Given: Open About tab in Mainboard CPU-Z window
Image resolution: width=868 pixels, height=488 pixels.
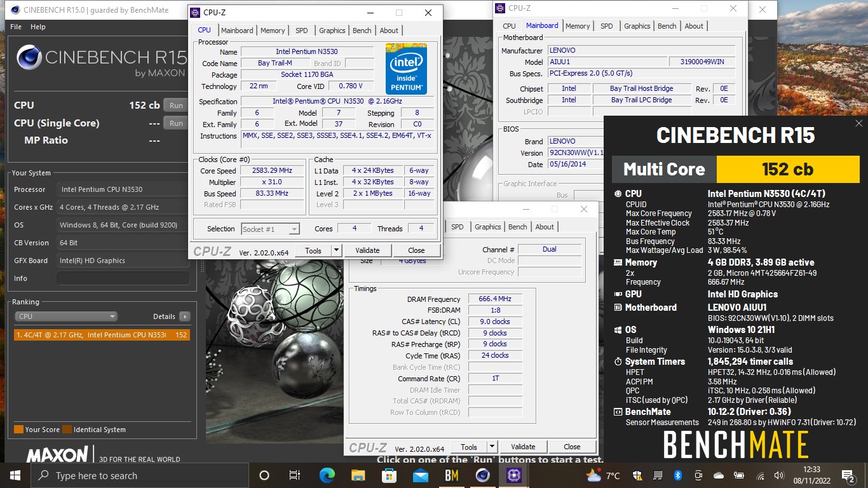Looking at the screenshot, I should click(x=694, y=26).
